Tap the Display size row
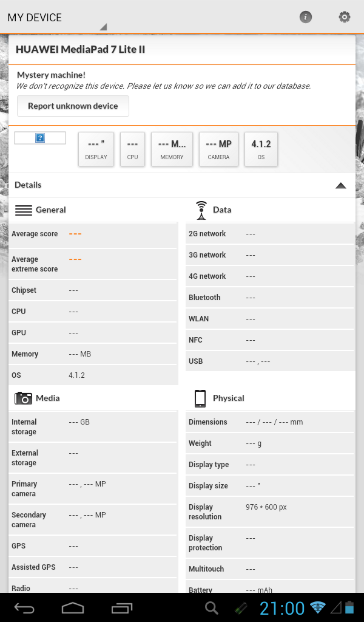364x622 pixels. [x=270, y=486]
